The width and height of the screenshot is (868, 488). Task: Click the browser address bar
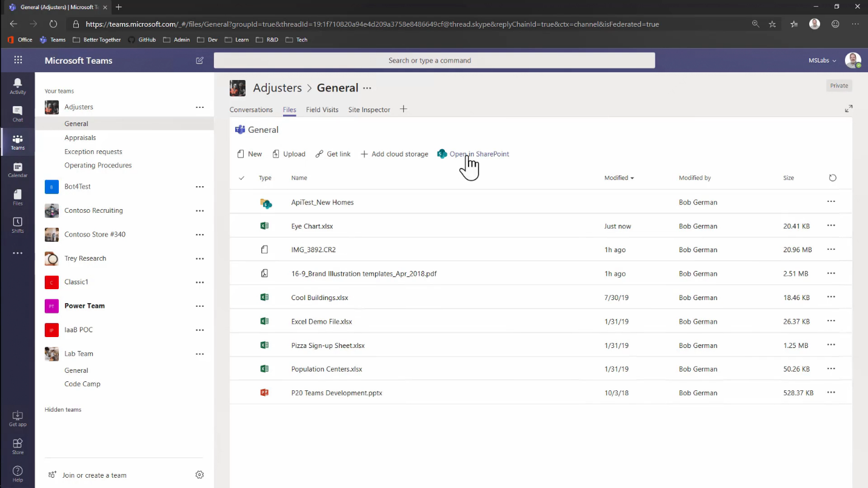[x=372, y=24]
